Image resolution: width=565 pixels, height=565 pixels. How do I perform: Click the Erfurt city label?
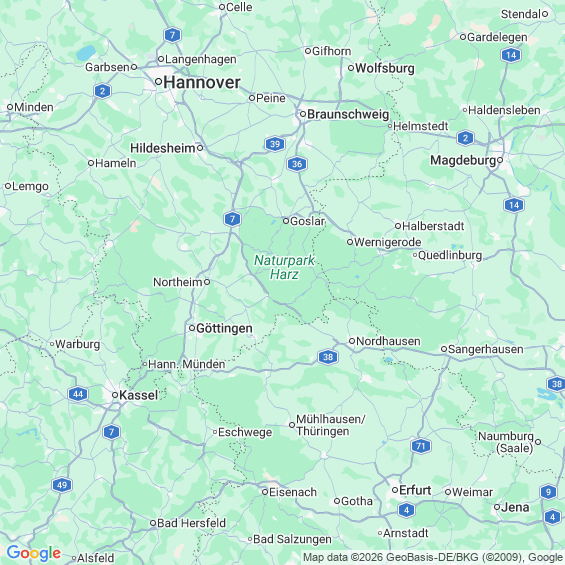[415, 490]
